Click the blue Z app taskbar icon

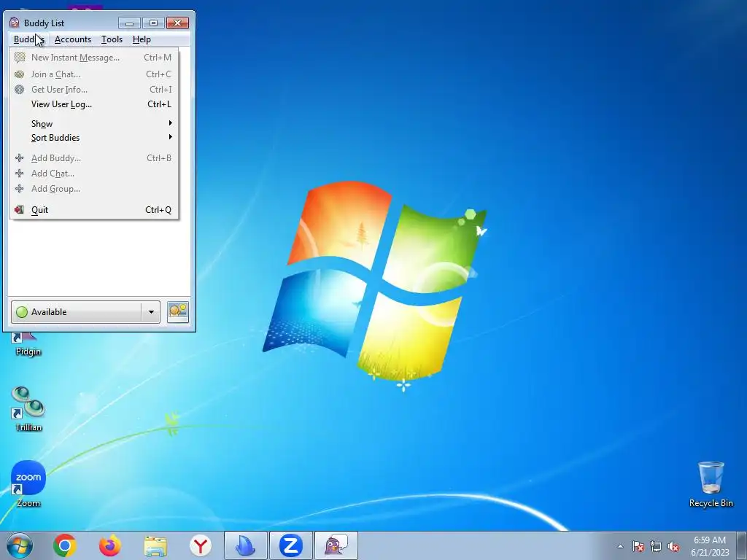coord(291,545)
